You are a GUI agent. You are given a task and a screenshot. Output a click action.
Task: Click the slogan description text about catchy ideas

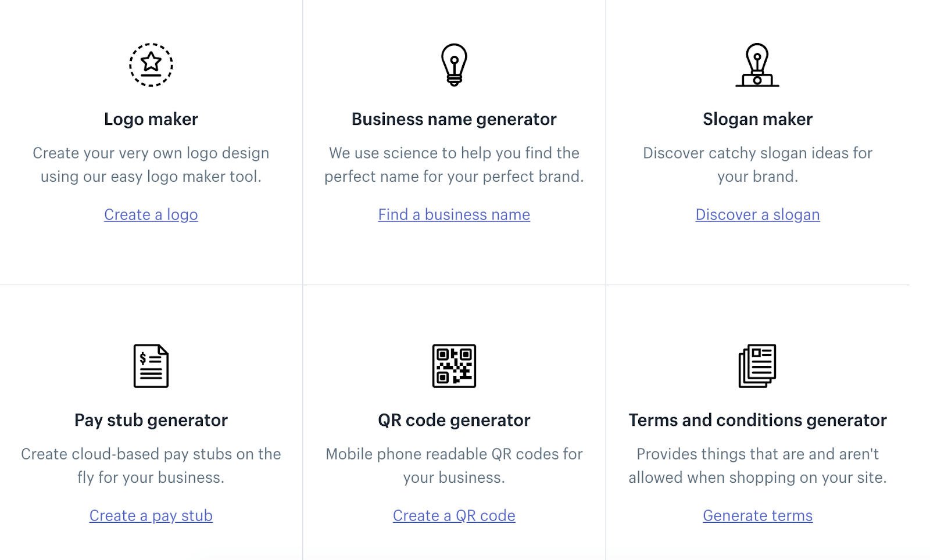[757, 164]
